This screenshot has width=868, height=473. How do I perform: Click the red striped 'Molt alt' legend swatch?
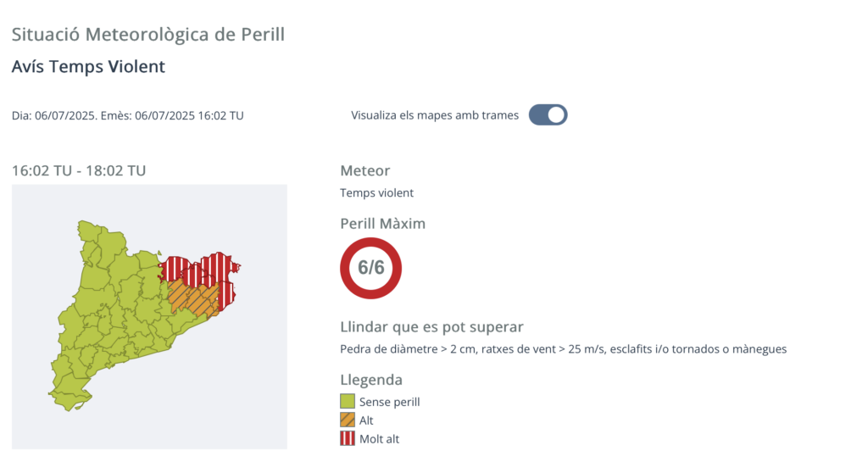click(x=347, y=438)
